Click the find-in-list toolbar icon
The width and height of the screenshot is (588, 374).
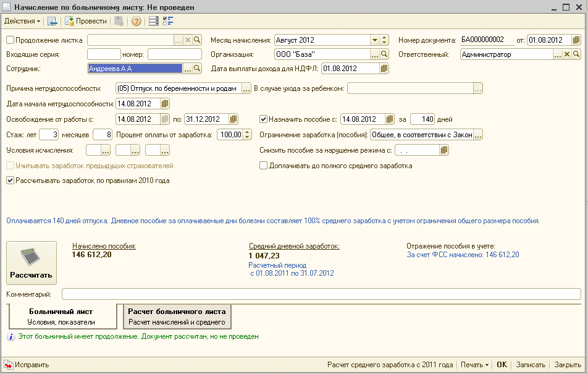click(52, 22)
